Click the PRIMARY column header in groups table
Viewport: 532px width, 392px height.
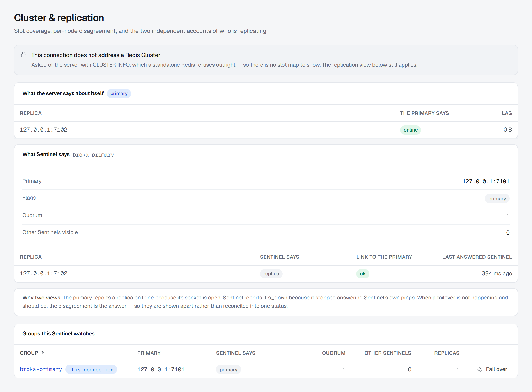149,353
